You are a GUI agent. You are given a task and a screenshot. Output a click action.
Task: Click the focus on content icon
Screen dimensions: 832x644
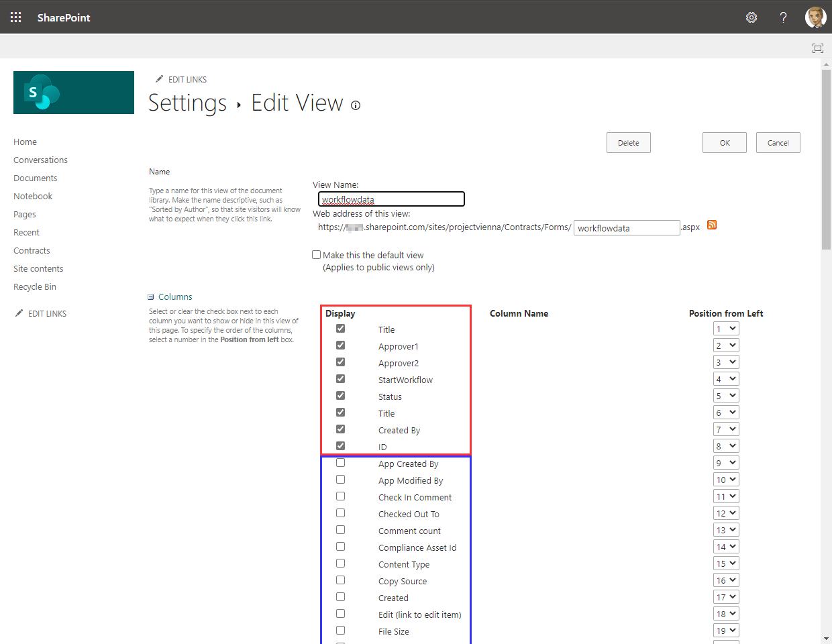click(817, 48)
